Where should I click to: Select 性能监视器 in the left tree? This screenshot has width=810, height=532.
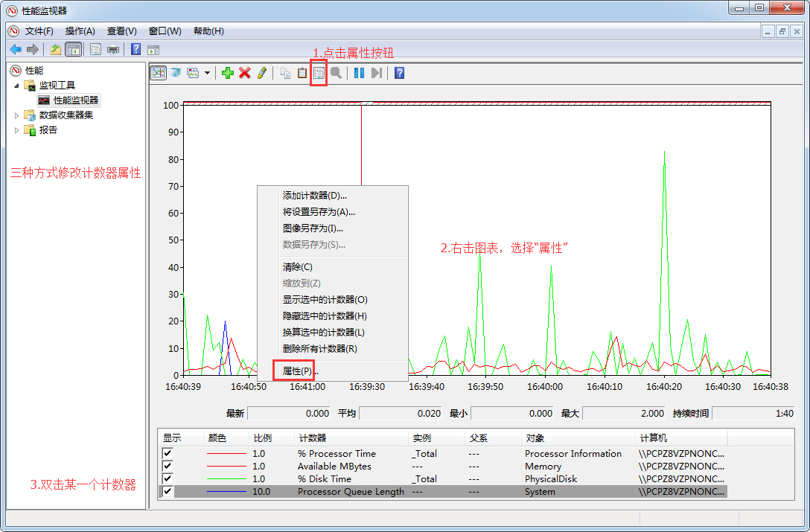point(75,100)
